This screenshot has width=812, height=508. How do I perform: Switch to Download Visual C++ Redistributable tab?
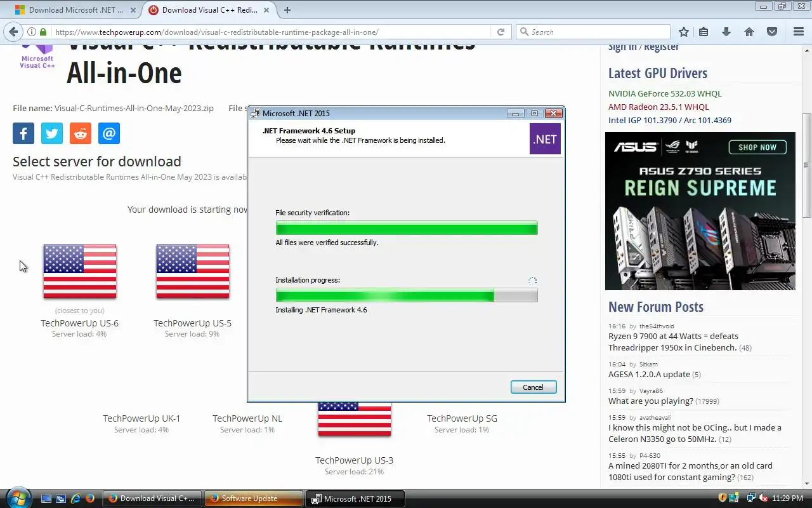point(209,10)
